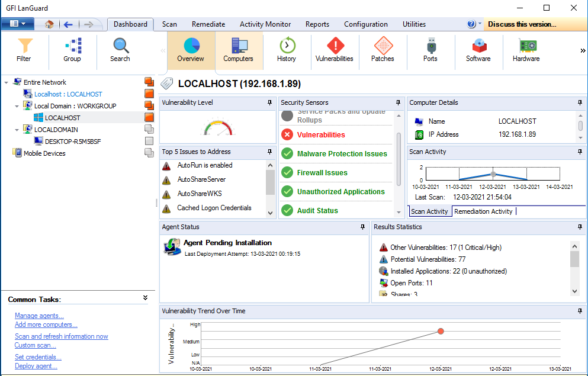Pin the Vulnerability Level panel

click(x=269, y=102)
